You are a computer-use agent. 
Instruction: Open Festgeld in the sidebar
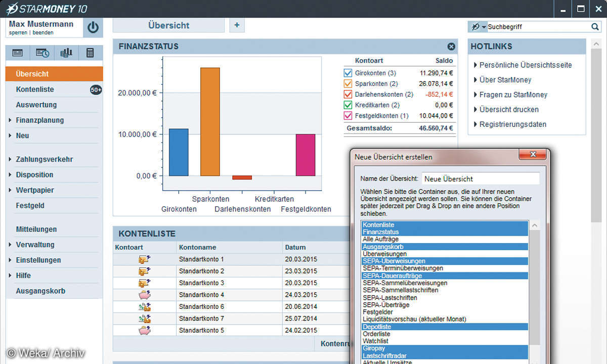coord(30,206)
